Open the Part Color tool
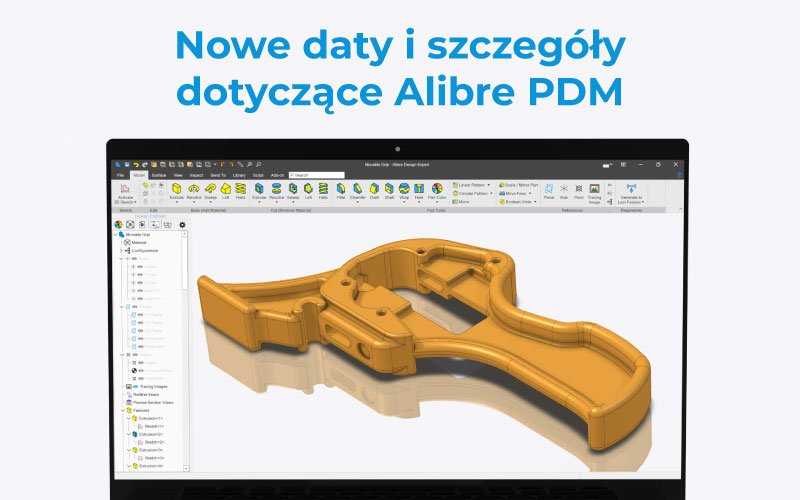This screenshot has height=500, width=800. point(437,191)
